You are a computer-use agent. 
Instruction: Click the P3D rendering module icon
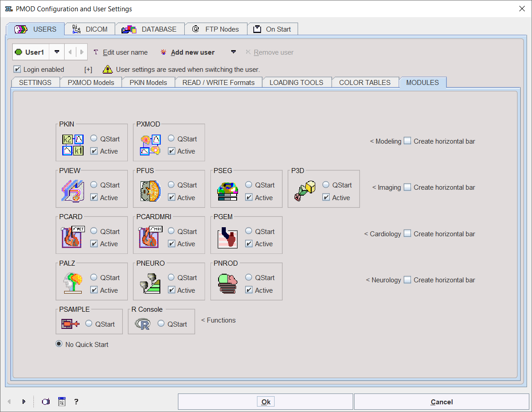[305, 191]
